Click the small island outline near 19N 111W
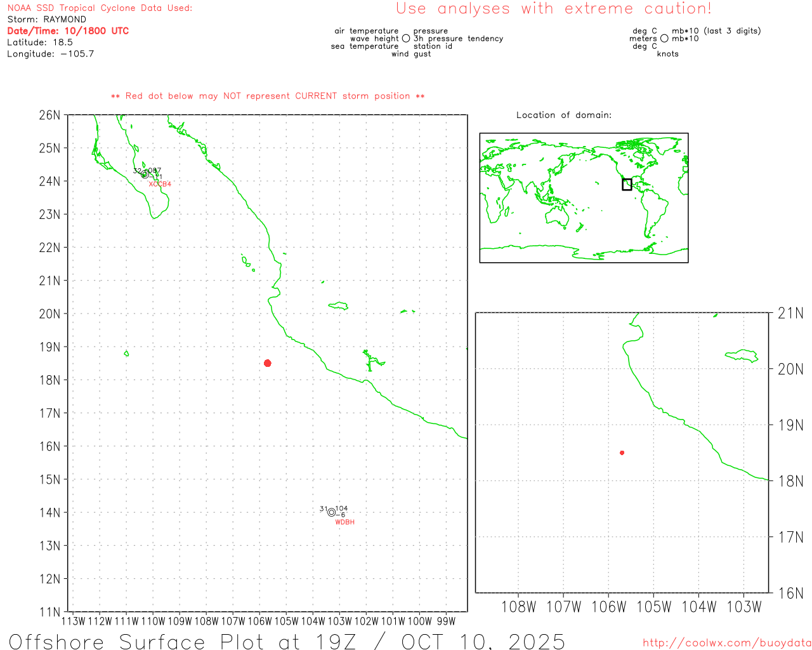 click(x=126, y=353)
